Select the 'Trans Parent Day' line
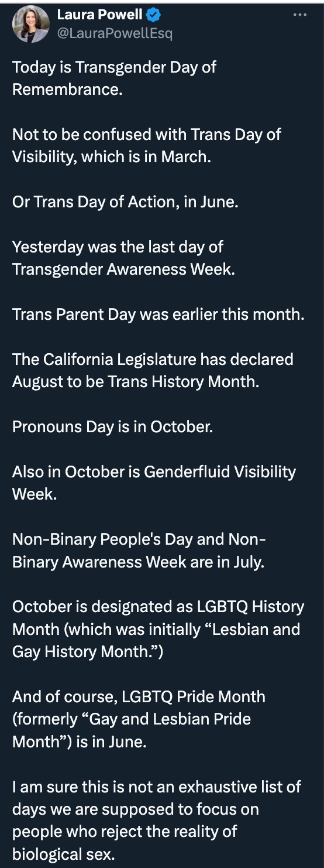The image size is (324, 868). [158, 314]
